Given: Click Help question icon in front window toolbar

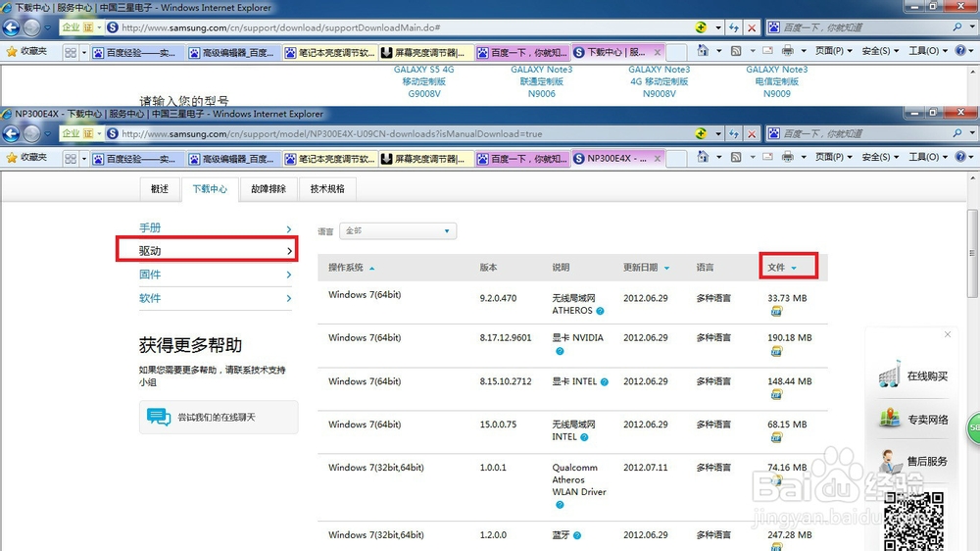Looking at the screenshot, I should pyautogui.click(x=960, y=158).
